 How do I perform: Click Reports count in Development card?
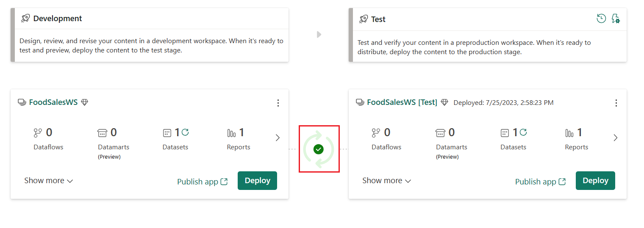[x=241, y=132]
